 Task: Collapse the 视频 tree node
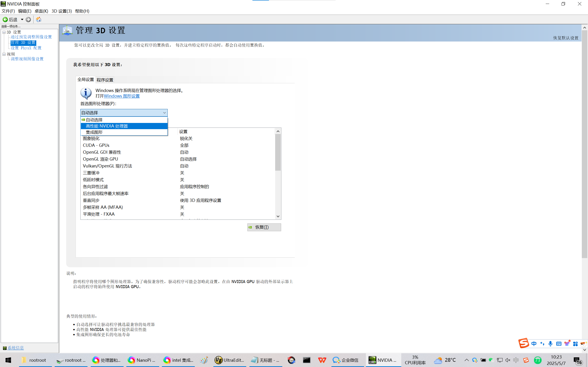[x=4, y=54]
